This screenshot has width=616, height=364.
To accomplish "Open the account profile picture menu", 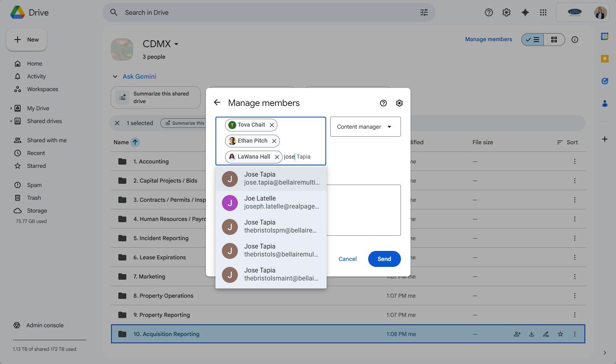I will tap(600, 12).
